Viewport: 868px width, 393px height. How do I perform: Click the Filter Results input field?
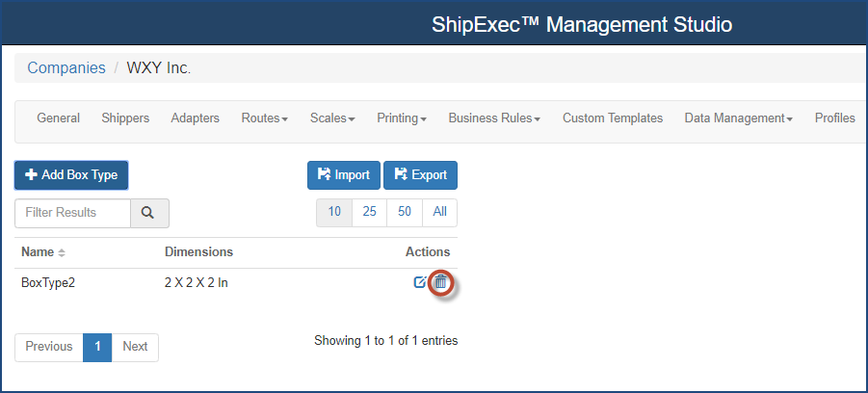72,213
